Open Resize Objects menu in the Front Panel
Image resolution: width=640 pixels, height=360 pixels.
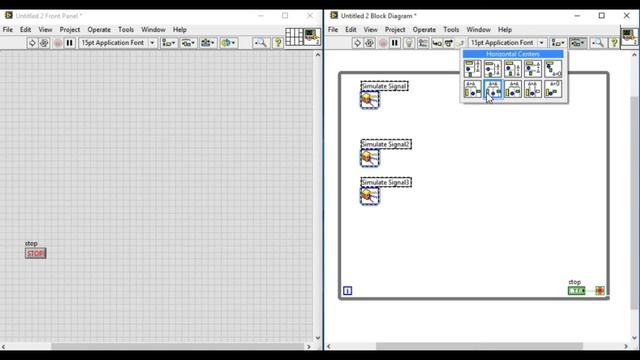[x=208, y=43]
